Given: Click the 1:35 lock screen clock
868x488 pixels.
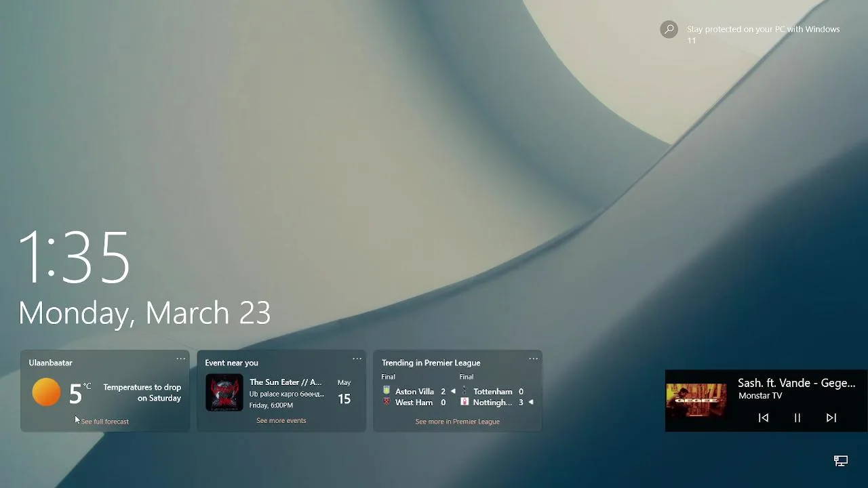Looking at the screenshot, I should tap(74, 256).
